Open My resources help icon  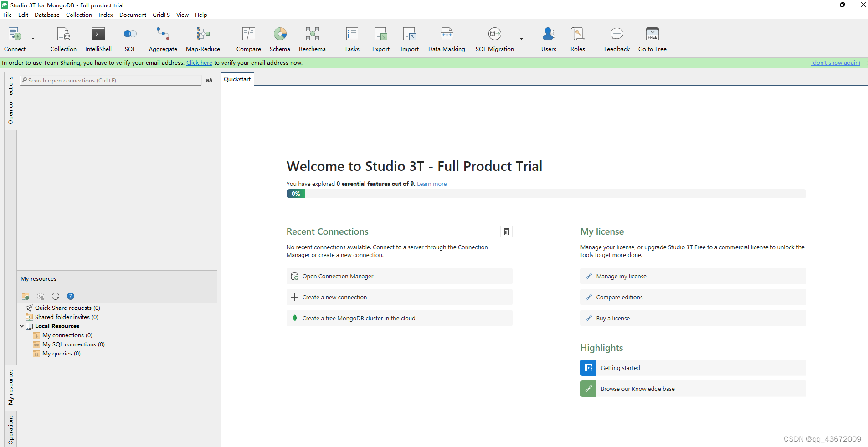[71, 296]
